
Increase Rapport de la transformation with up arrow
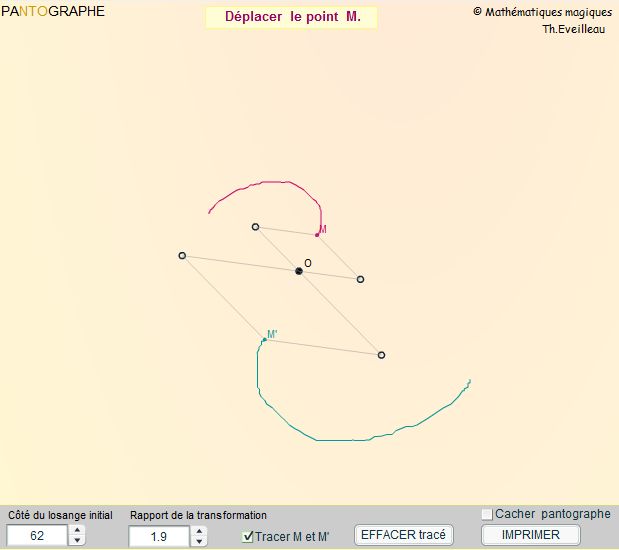pos(199,531)
